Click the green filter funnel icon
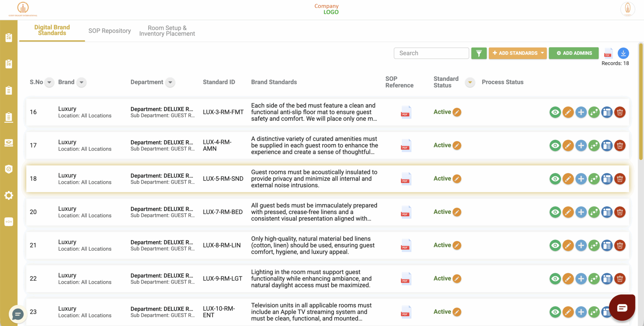The image size is (644, 326). point(479,53)
